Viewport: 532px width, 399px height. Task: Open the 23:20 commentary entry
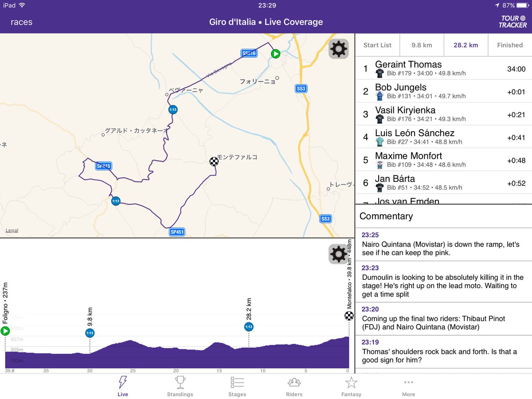point(443,319)
